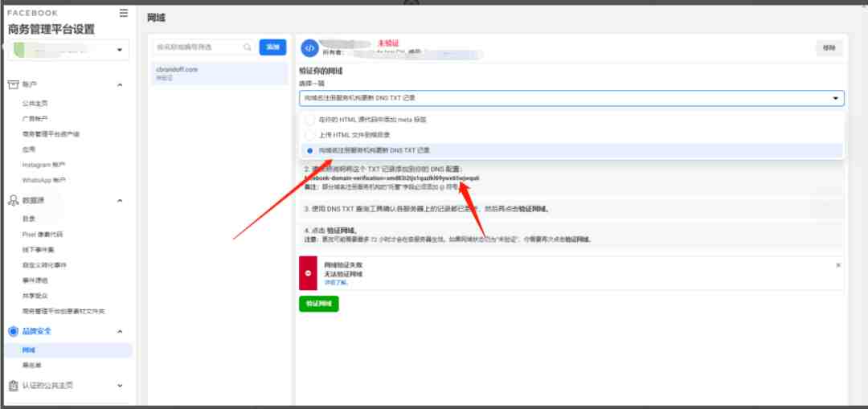Open 共享受众 in the sidebar
This screenshot has height=409, width=868.
[35, 296]
